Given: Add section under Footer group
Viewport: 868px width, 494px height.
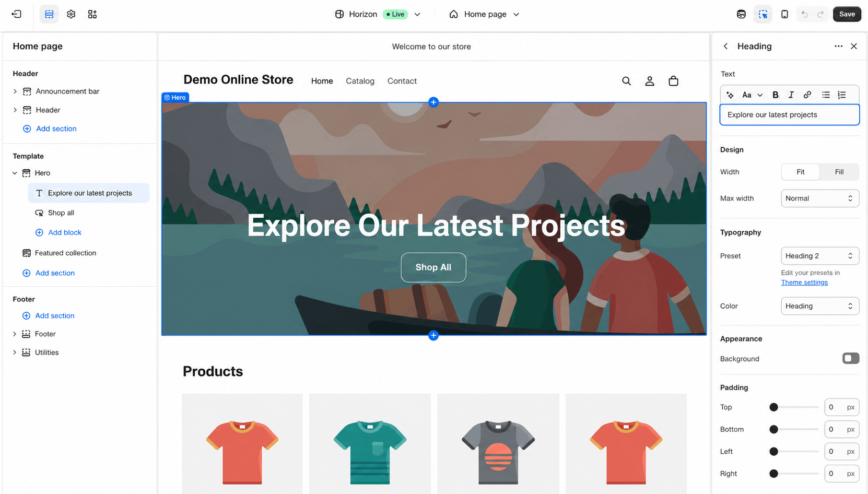Looking at the screenshot, I should pyautogui.click(x=49, y=316).
